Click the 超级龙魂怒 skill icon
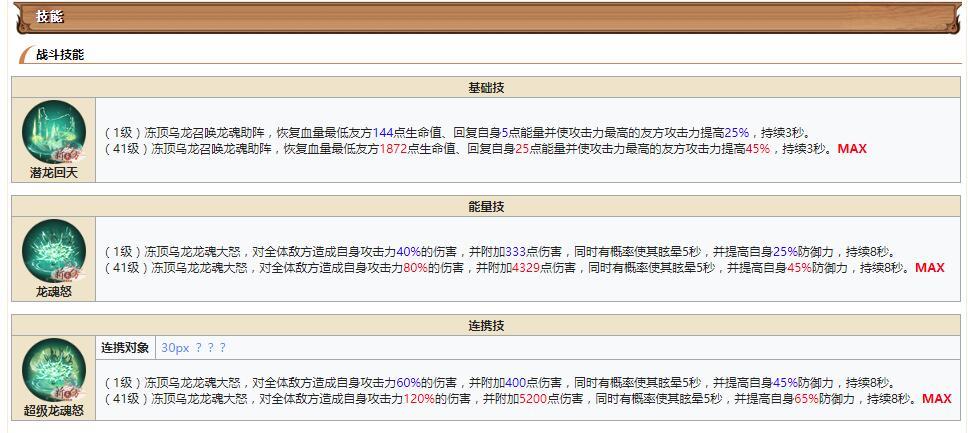This screenshot has height=433, width=968. pyautogui.click(x=54, y=370)
